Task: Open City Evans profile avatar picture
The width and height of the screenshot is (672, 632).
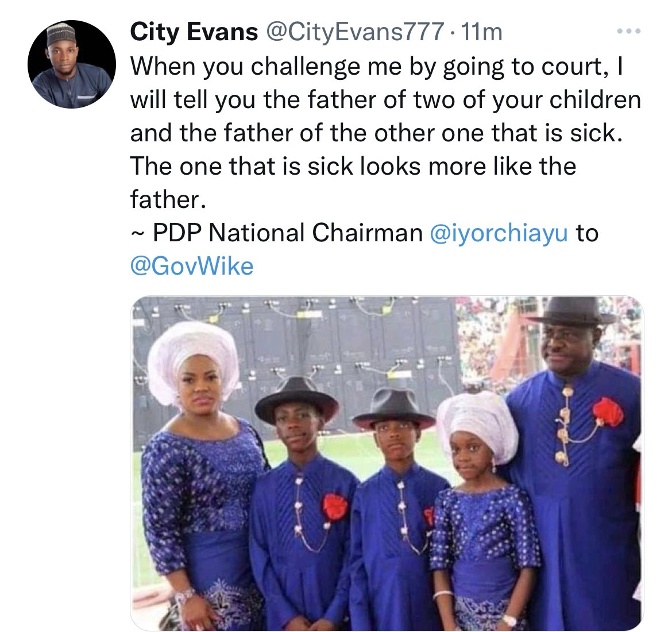Action: click(72, 64)
